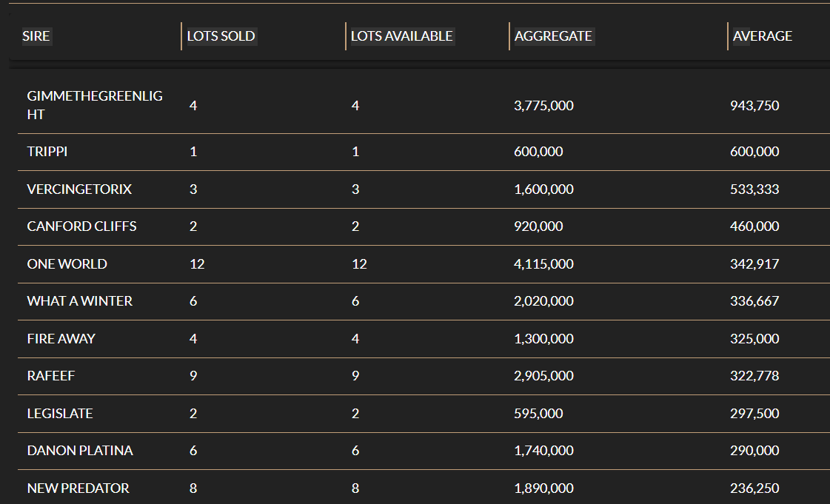Select the TRIPPI sire name
The image size is (830, 504).
(x=47, y=152)
